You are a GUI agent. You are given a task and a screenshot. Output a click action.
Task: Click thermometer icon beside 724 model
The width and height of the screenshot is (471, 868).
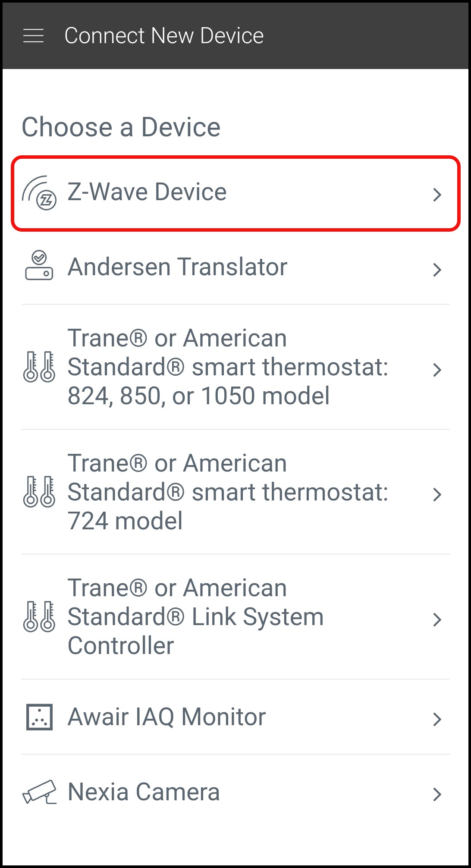click(39, 492)
